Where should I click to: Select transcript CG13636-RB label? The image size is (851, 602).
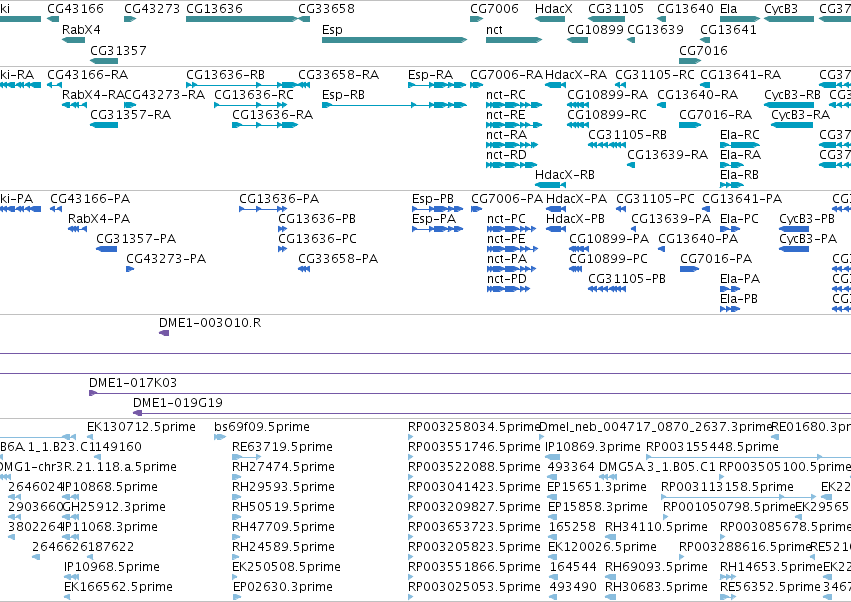[225, 75]
